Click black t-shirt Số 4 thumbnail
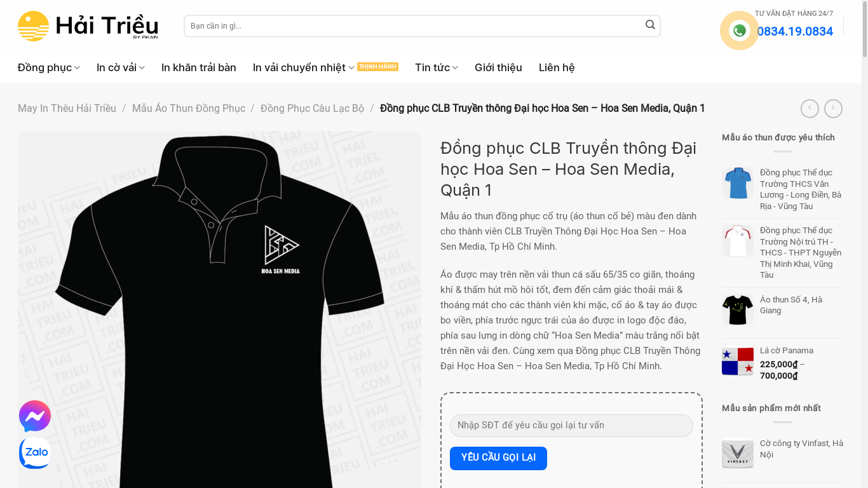The height and width of the screenshot is (488, 868). [x=738, y=310]
